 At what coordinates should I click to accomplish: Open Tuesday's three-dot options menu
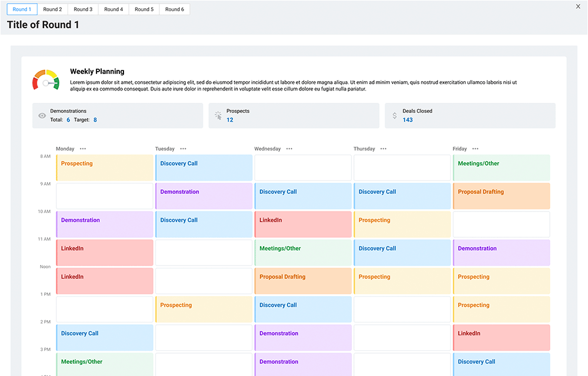[x=183, y=149]
